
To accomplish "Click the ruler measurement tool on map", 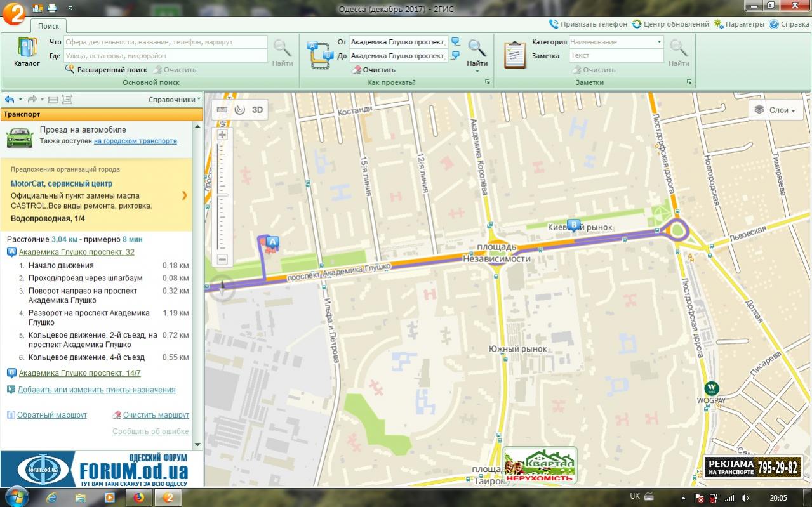I will (x=222, y=109).
